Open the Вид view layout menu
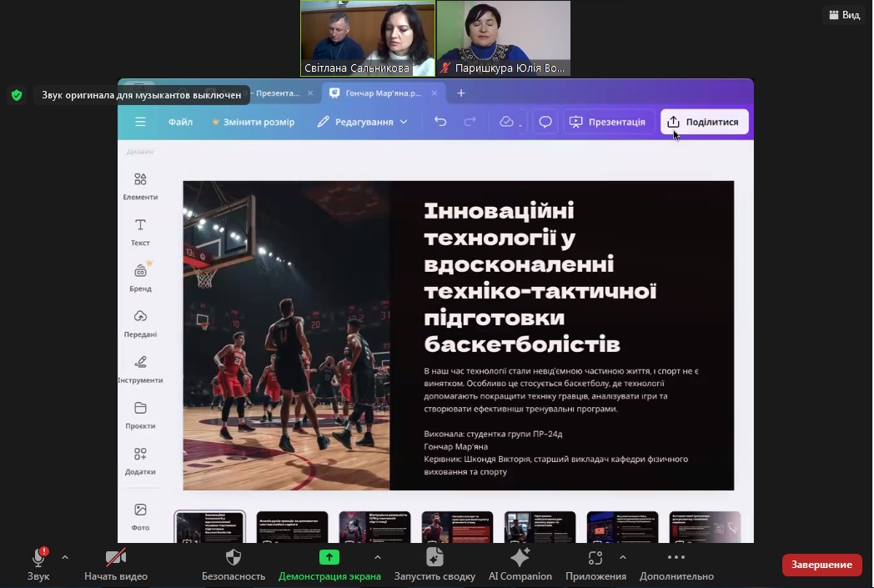874x588 pixels. [843, 15]
